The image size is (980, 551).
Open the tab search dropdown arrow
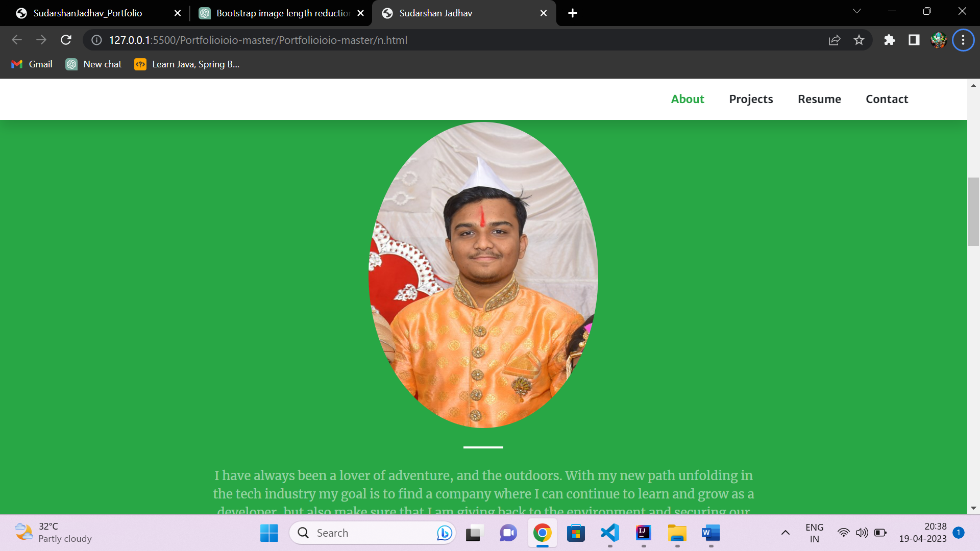coord(856,11)
